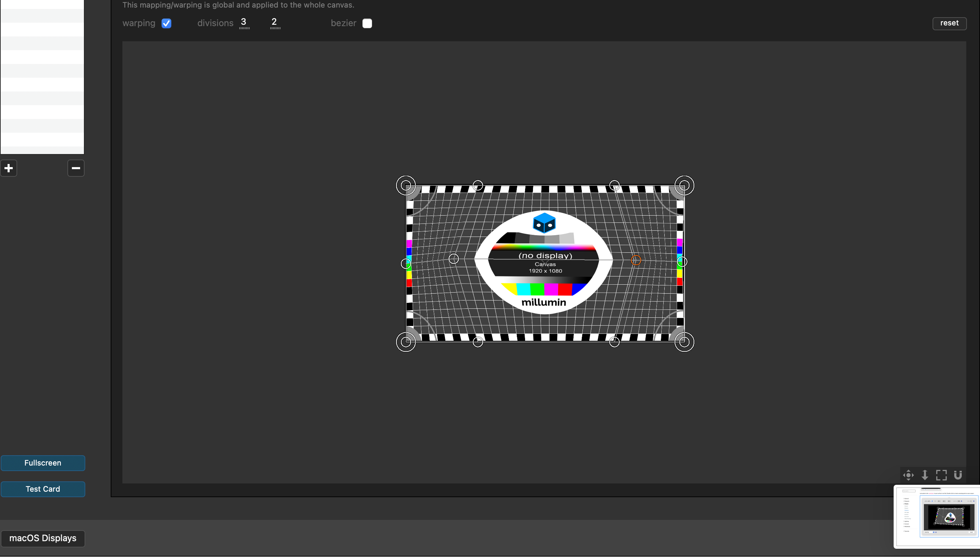Click the top row in outputs list

click(42, 4)
